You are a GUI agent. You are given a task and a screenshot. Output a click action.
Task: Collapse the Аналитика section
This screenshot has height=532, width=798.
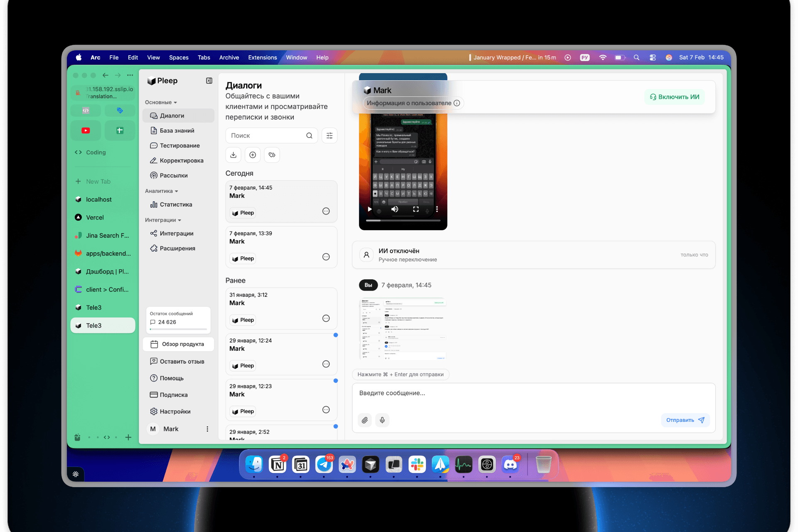[x=161, y=191]
